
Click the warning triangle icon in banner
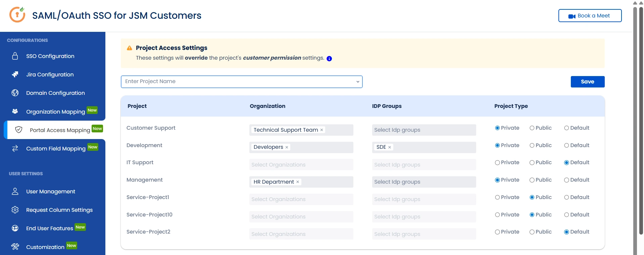pos(130,48)
